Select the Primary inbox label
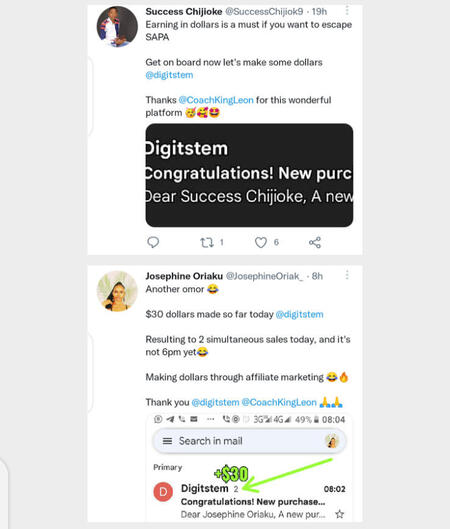The height and width of the screenshot is (529, 450). point(168,467)
